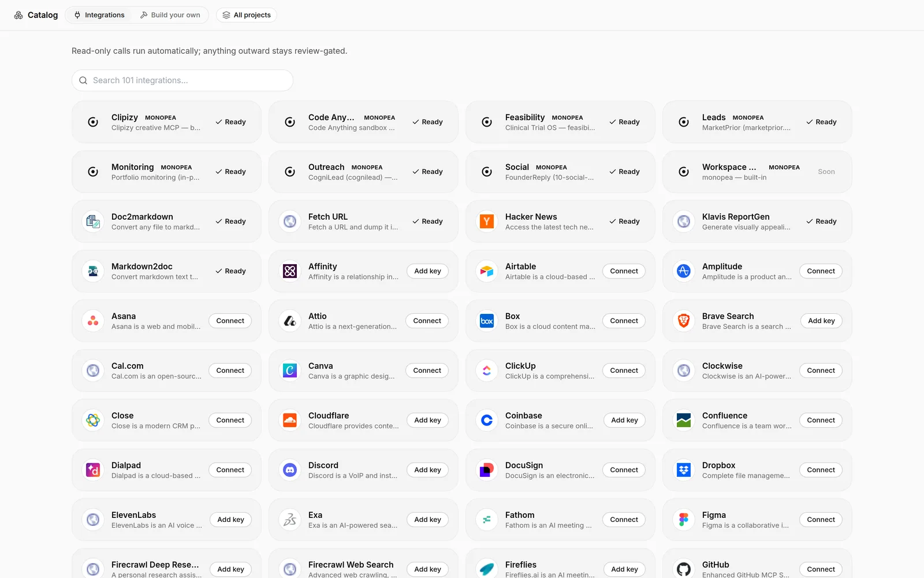Open the Integrations tab
Viewport: 924px width, 578px height.
point(99,15)
